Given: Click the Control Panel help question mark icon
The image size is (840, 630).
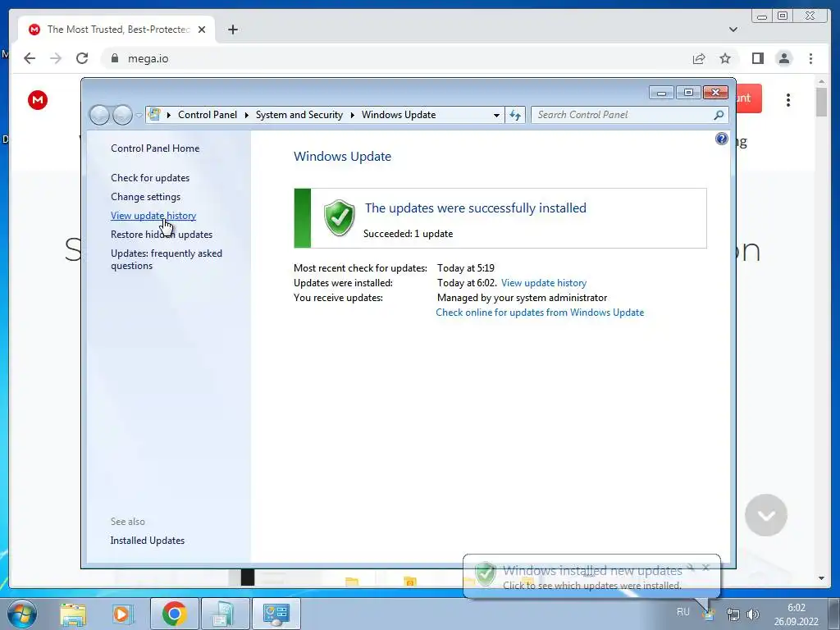Looking at the screenshot, I should pyautogui.click(x=722, y=139).
